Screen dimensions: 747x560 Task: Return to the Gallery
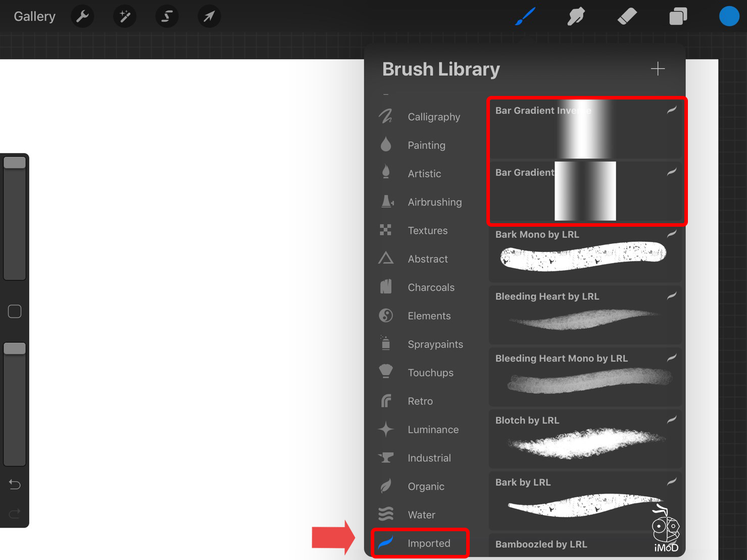34,17
